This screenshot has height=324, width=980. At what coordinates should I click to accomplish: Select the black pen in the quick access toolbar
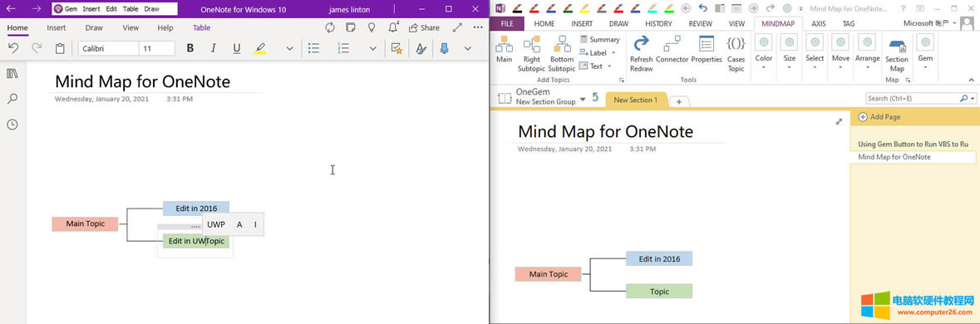pyautogui.click(x=518, y=9)
